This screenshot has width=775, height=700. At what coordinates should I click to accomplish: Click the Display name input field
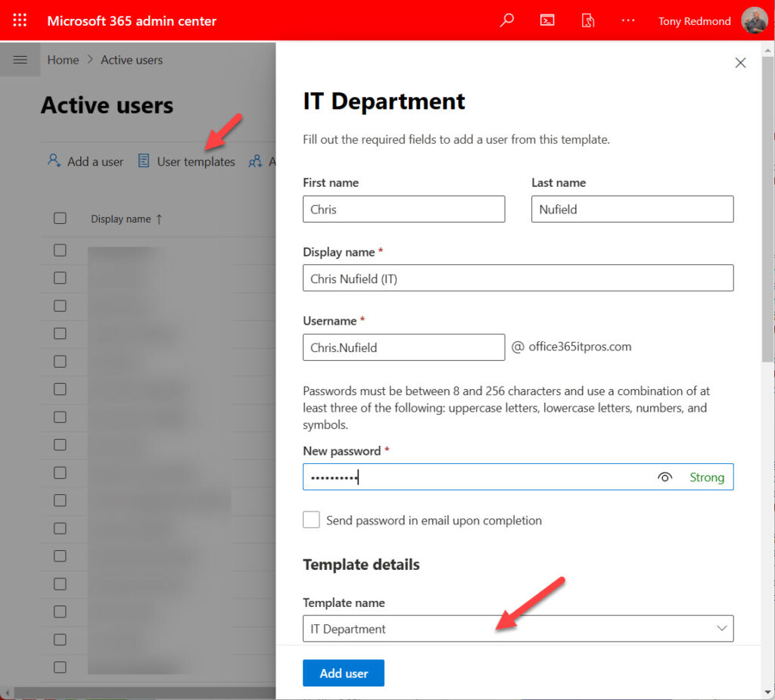tap(518, 278)
